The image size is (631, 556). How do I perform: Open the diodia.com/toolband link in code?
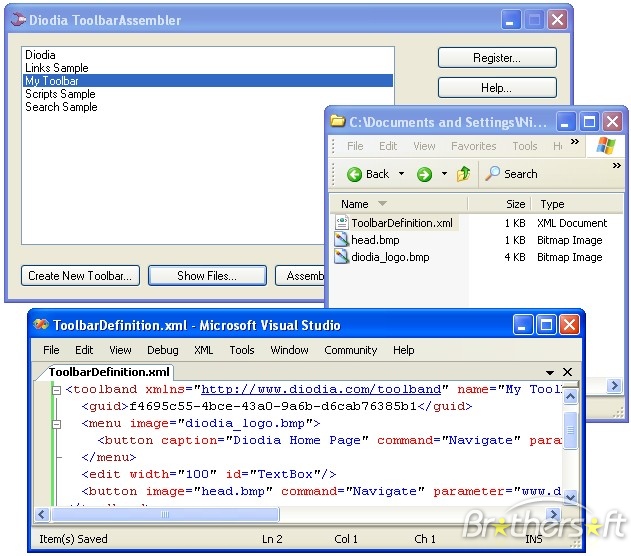[x=321, y=389]
